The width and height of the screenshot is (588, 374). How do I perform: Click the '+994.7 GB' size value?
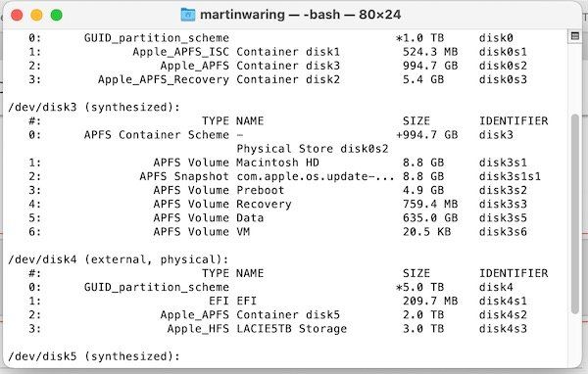[427, 135]
